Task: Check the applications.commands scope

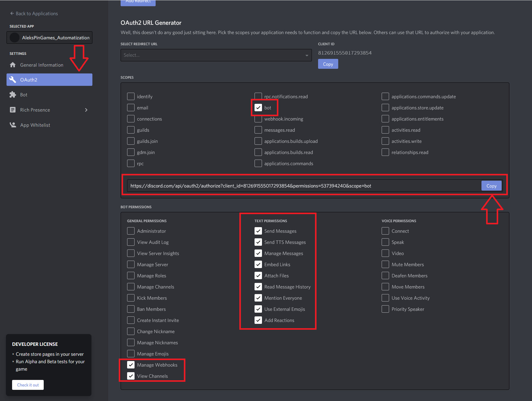Action: pyautogui.click(x=258, y=163)
